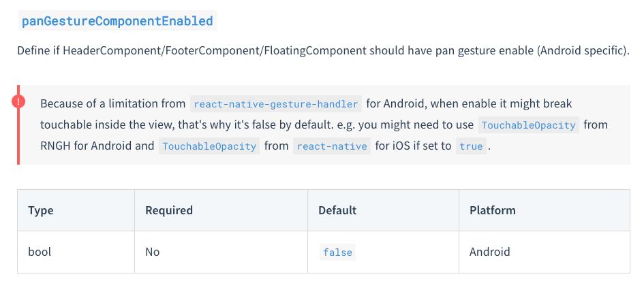644x283 pixels.
Task: Select TouchableOpacity code after 'Android and'
Action: (209, 146)
